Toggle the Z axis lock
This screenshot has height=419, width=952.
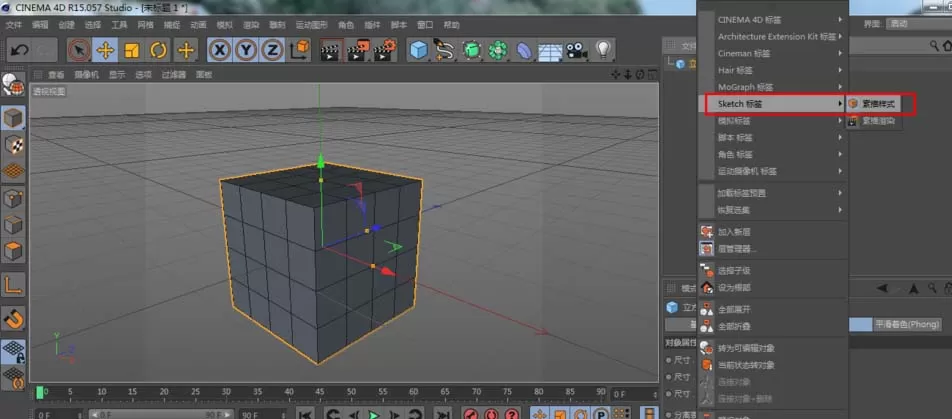272,50
